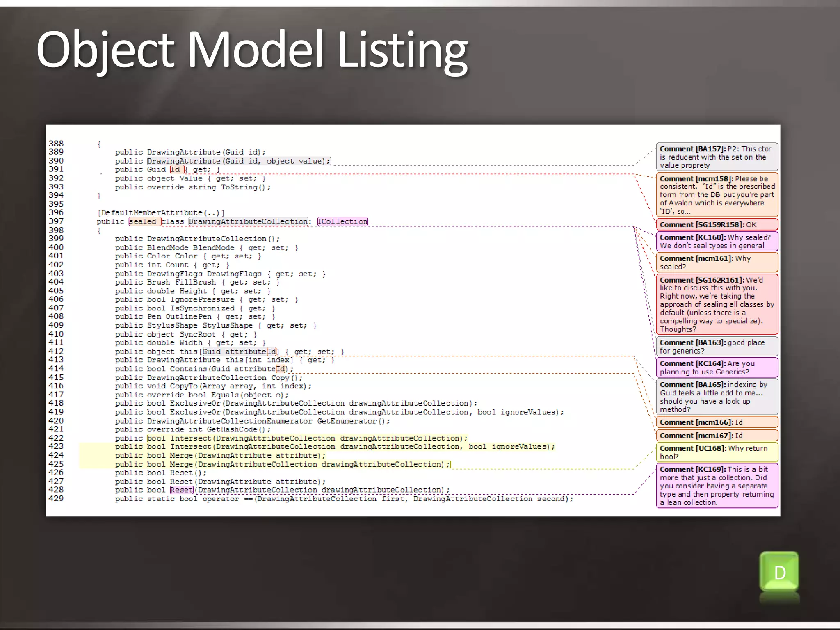Click 'DrawingAttributeCollection Copy();' on line 415
The image size is (840, 630).
(x=225, y=377)
